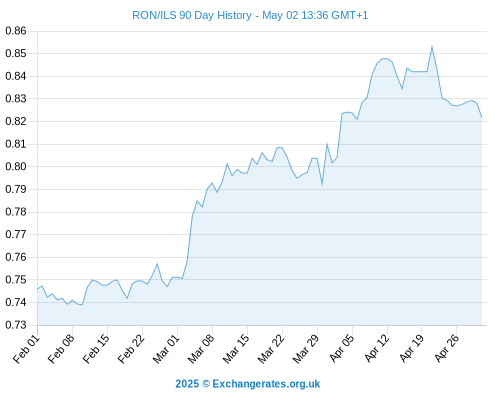Click the Feb 15 date label
This screenshot has width=495, height=400.
[x=96, y=349]
